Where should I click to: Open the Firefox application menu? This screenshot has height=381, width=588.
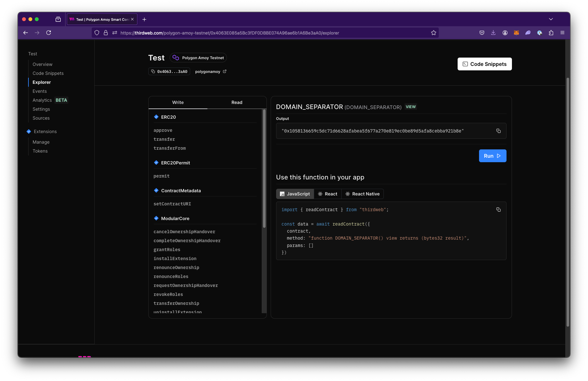(562, 33)
